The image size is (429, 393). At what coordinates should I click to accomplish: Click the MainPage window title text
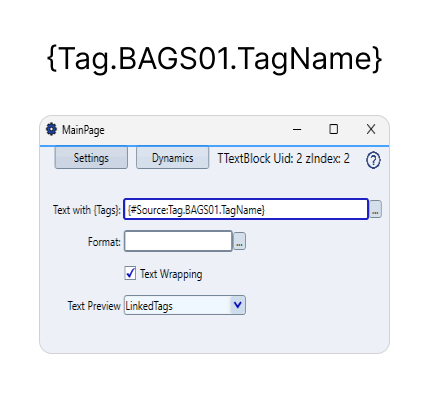coord(83,130)
